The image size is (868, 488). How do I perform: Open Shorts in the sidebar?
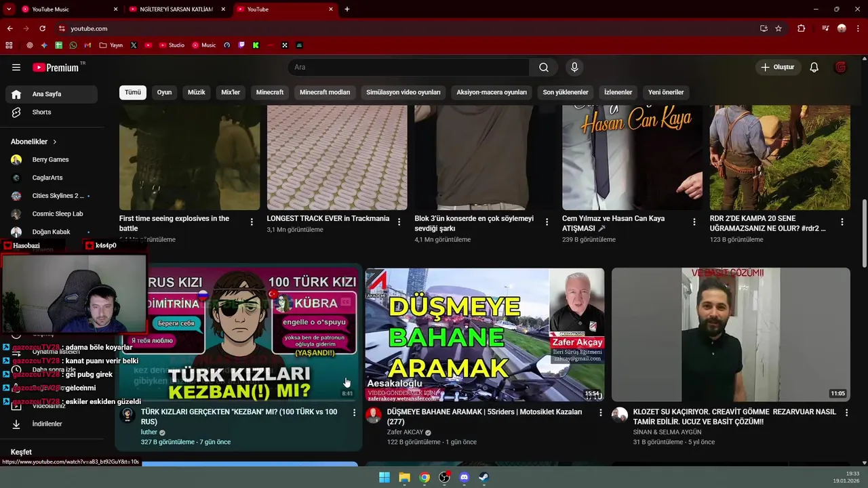coord(52,112)
